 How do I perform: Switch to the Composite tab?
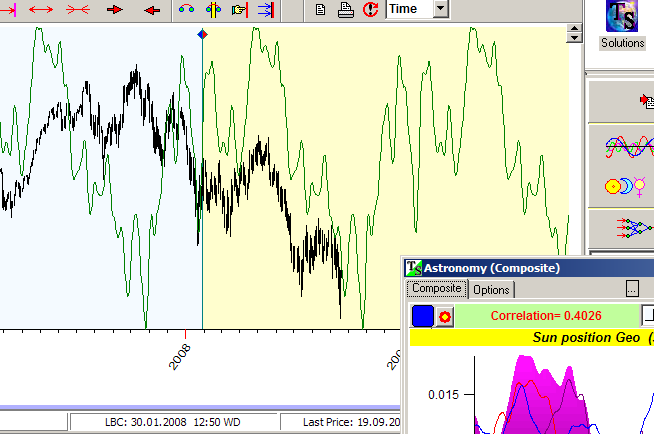[x=437, y=289]
